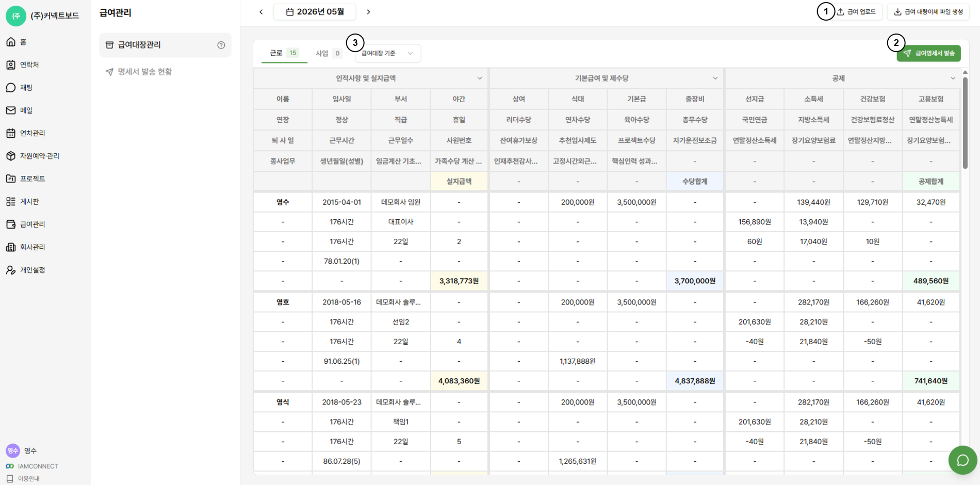Open the 연차관리 calendar icon
Image resolution: width=980 pixels, height=485 pixels.
point(11,133)
